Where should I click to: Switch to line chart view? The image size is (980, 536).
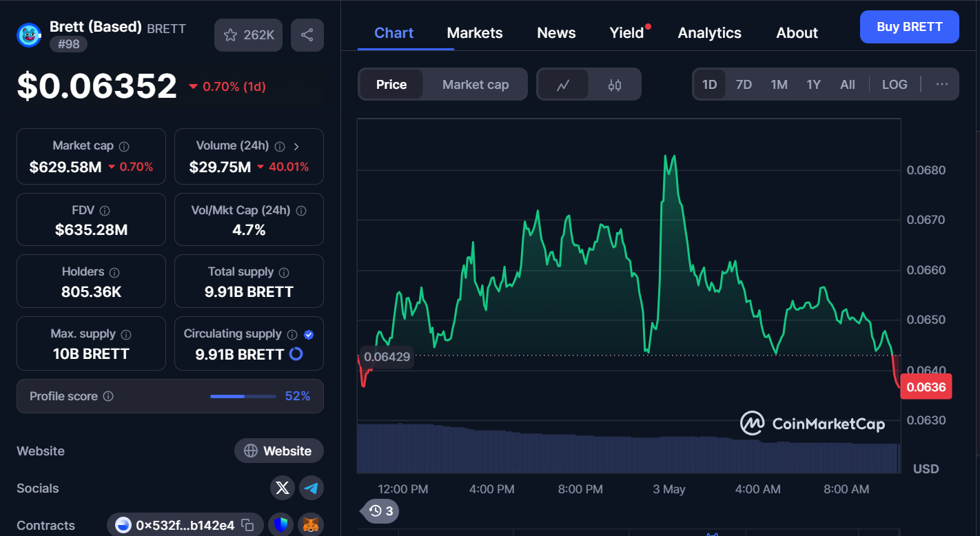coord(563,85)
